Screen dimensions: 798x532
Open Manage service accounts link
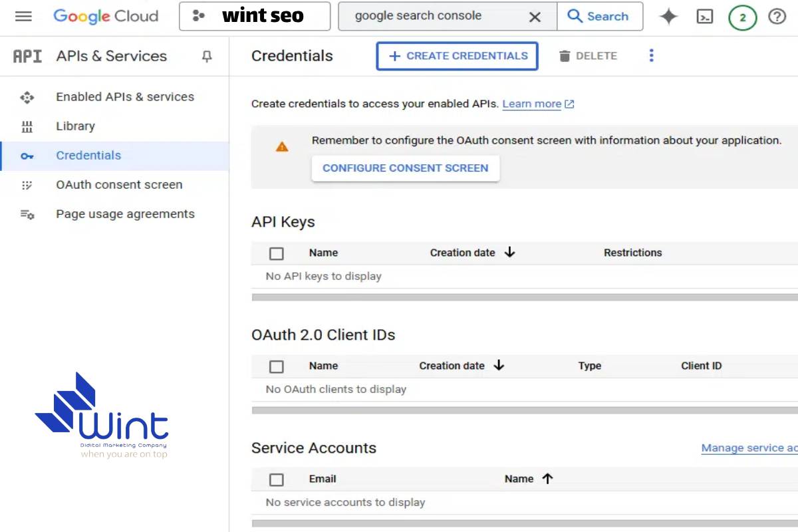(749, 448)
